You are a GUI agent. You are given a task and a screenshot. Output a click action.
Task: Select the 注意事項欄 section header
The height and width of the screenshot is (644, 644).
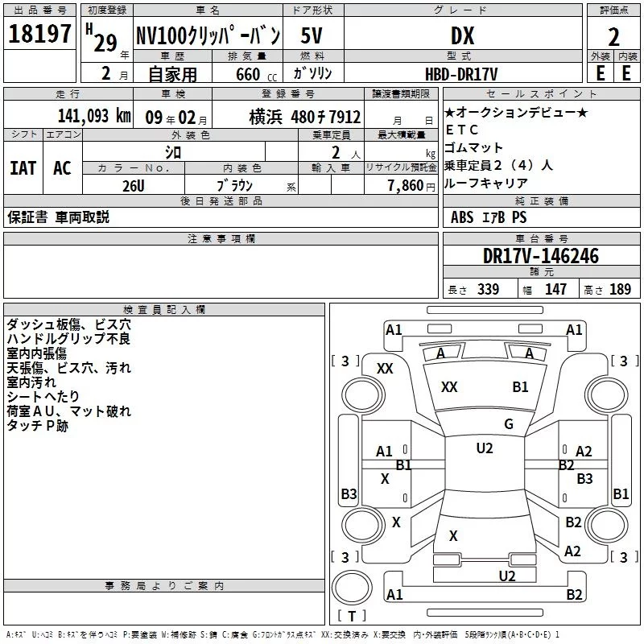click(x=221, y=238)
